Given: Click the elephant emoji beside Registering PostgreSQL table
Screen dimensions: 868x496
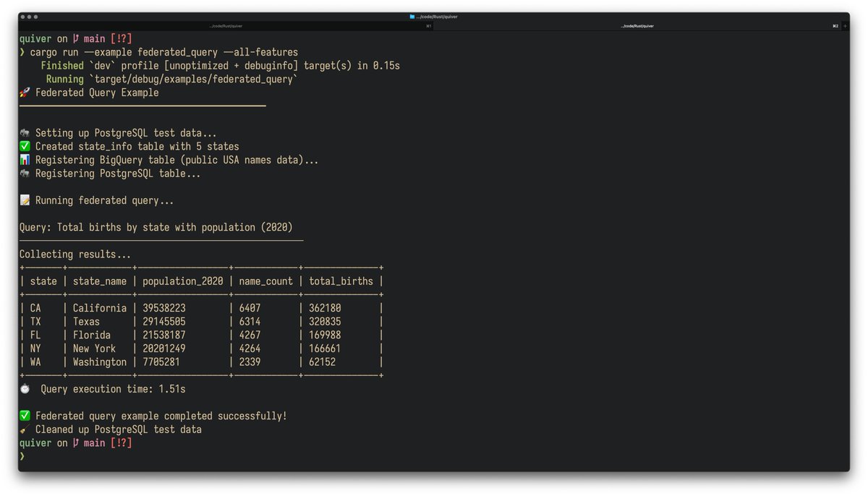Looking at the screenshot, I should point(25,174).
